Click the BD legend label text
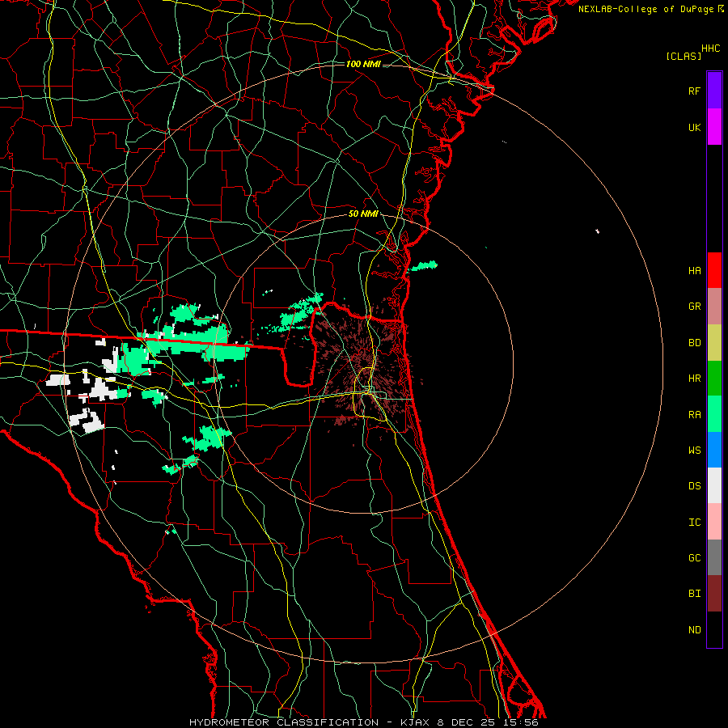 (x=694, y=343)
